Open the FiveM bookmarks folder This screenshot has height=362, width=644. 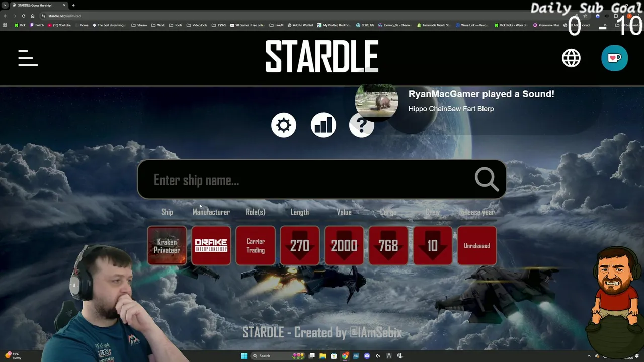tap(277, 25)
